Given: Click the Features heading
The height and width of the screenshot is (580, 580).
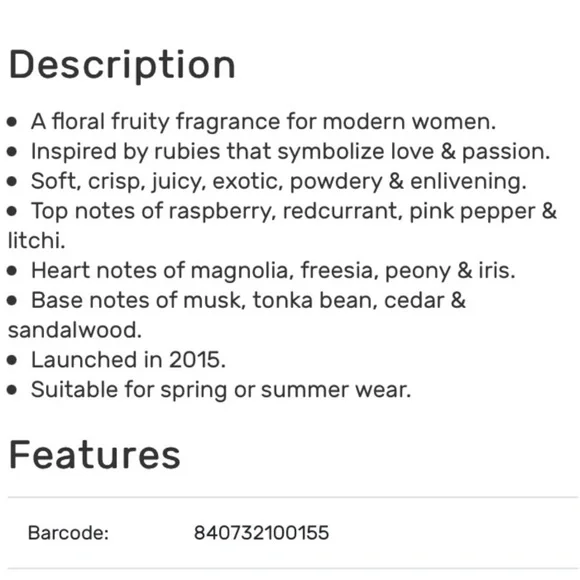Looking at the screenshot, I should pos(94,455).
